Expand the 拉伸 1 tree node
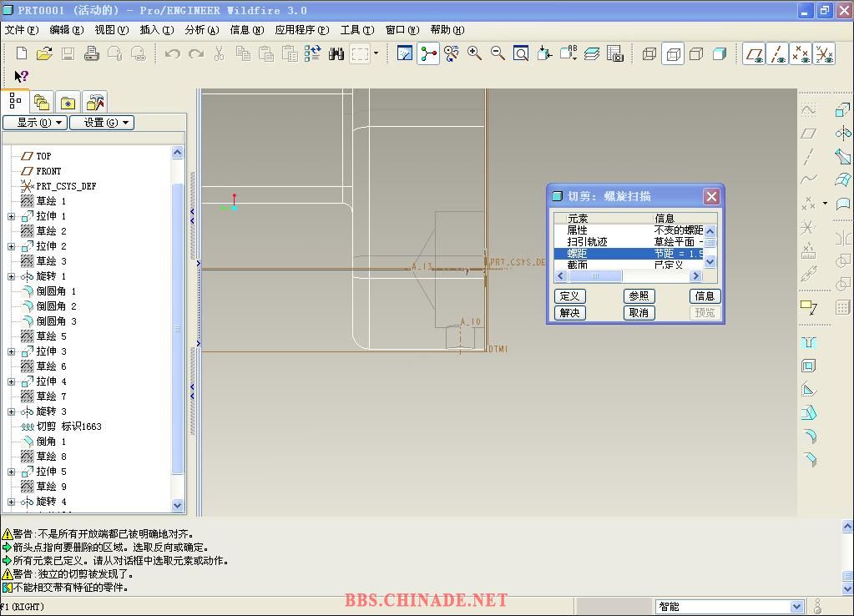Screen dimensions: 854x616 pyautogui.click(x=12, y=216)
